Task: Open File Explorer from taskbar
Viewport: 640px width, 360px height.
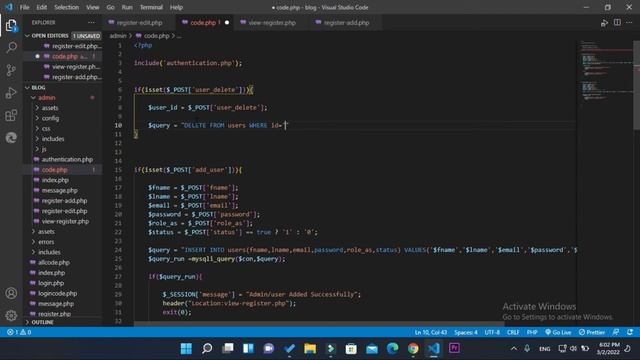Action: click(x=310, y=348)
